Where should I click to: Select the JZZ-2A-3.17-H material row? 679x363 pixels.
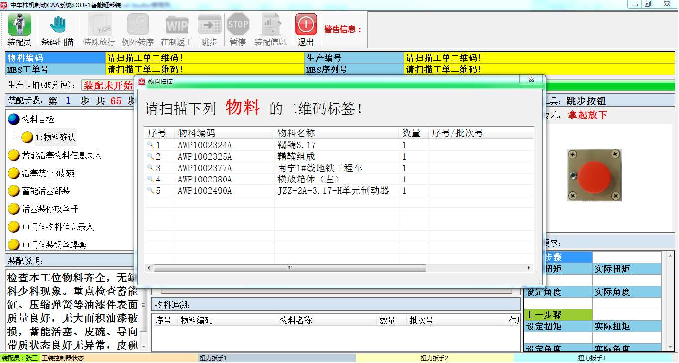pos(339,191)
